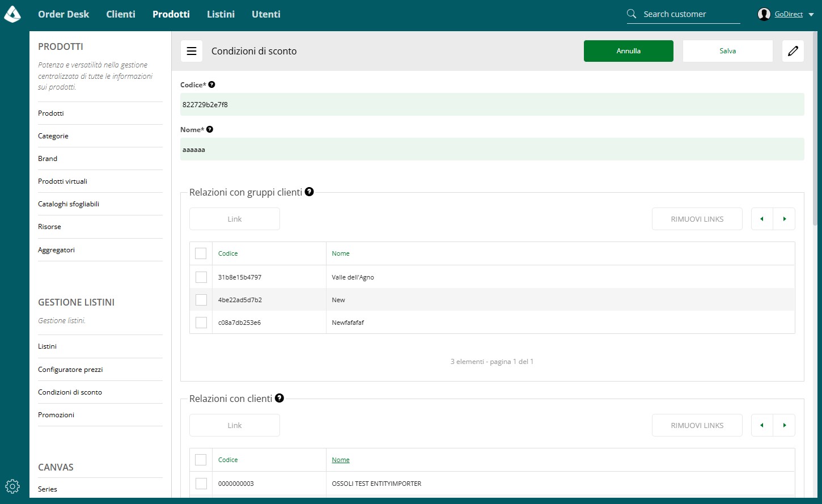Tick the checkbox for Valle dell'Agno

201,277
